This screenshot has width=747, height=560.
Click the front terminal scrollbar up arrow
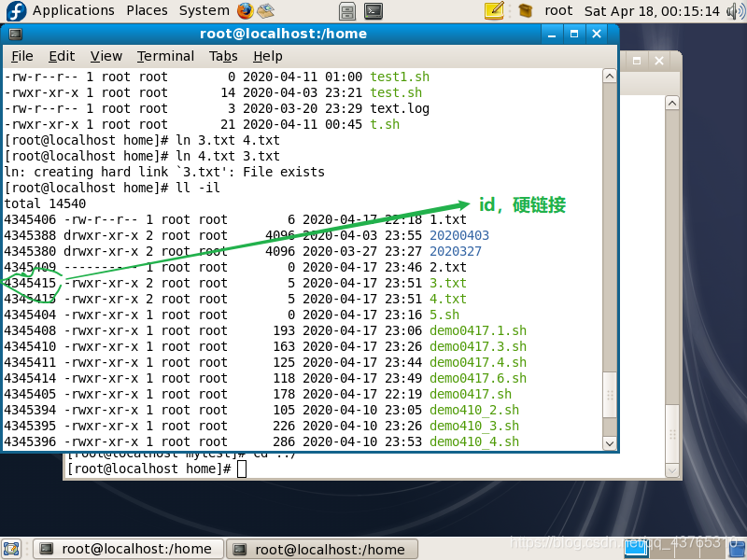tap(610, 77)
